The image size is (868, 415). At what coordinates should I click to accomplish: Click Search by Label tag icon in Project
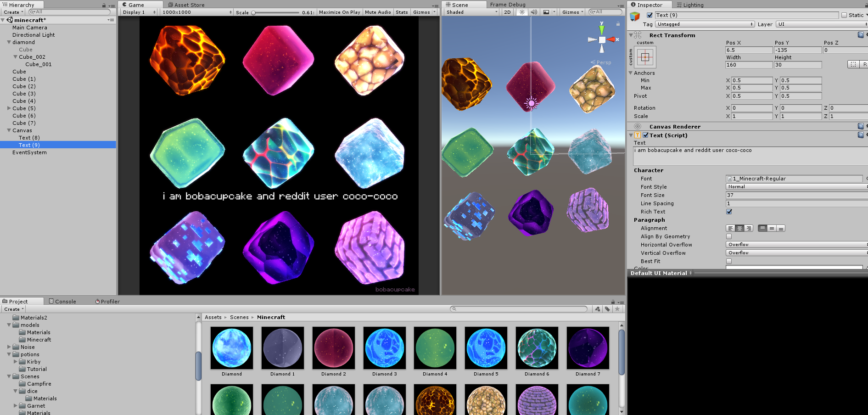(607, 309)
